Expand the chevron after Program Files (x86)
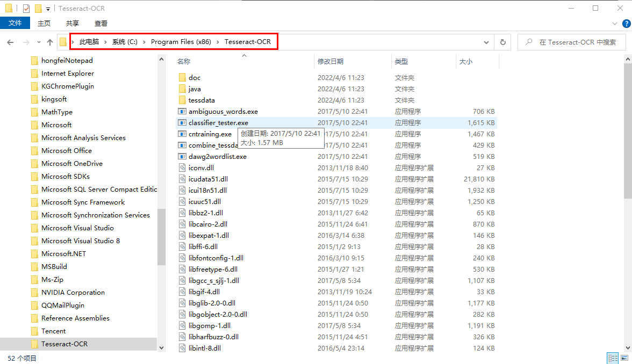Viewport: 632px width, 364px height. pyautogui.click(x=218, y=42)
